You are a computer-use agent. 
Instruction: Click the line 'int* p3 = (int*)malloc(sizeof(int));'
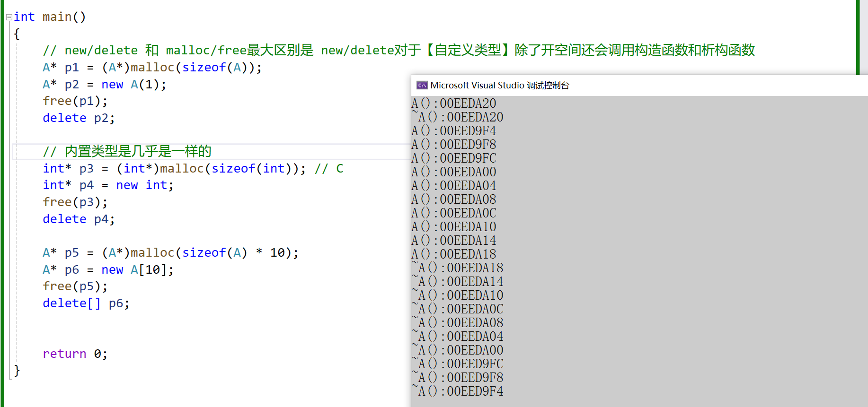(174, 169)
